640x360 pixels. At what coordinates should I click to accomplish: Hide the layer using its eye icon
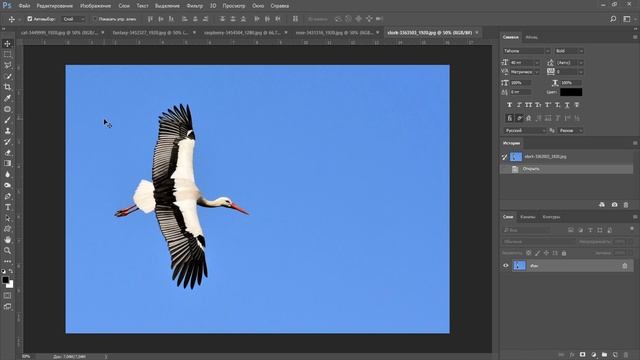click(506, 266)
